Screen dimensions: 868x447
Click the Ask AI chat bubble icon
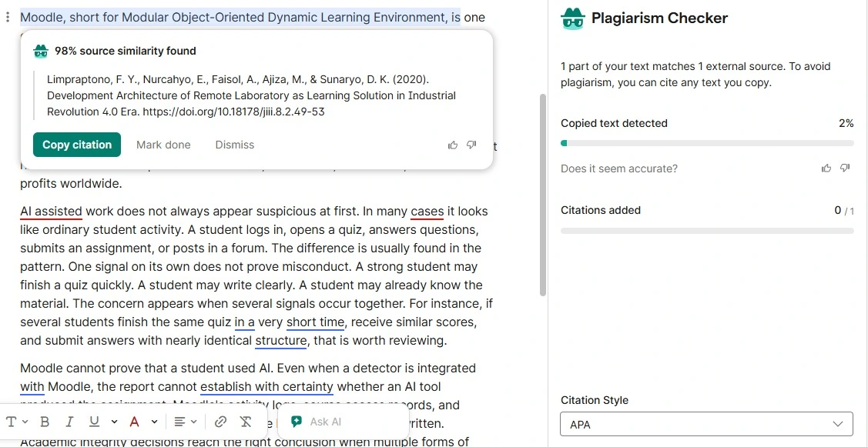click(x=297, y=422)
